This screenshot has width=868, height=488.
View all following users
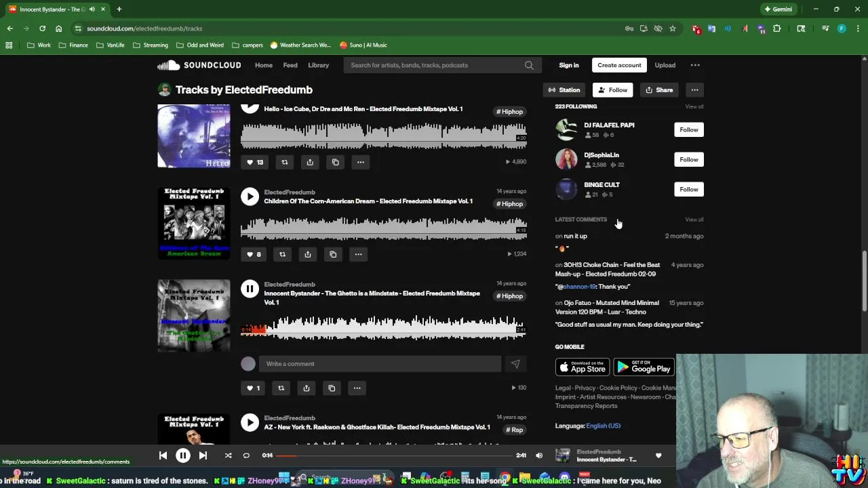click(x=694, y=106)
